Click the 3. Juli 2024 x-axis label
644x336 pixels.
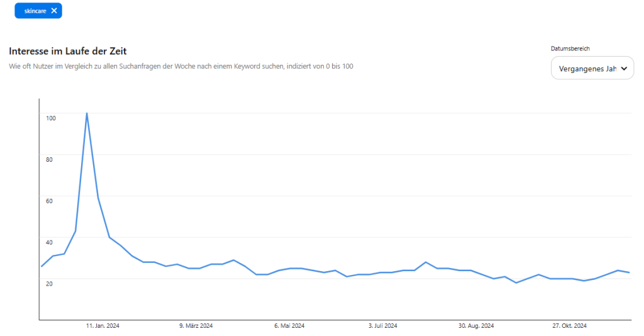click(x=382, y=326)
